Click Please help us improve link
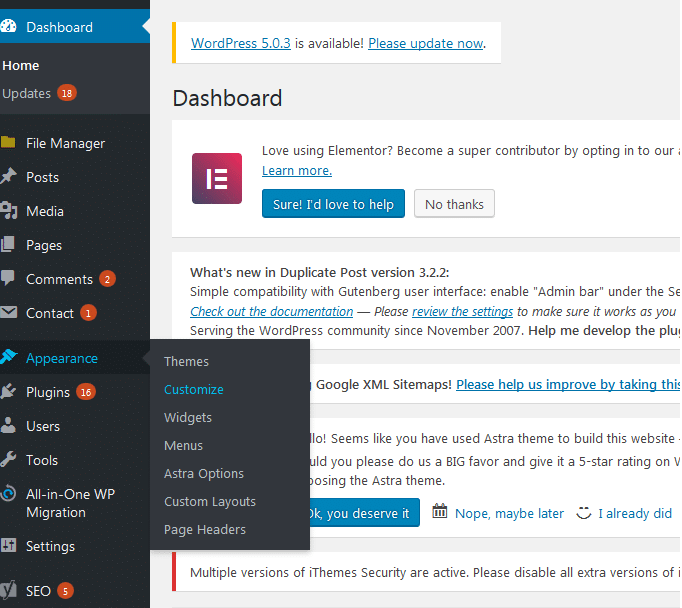This screenshot has width=682, height=608. pyautogui.click(x=568, y=384)
